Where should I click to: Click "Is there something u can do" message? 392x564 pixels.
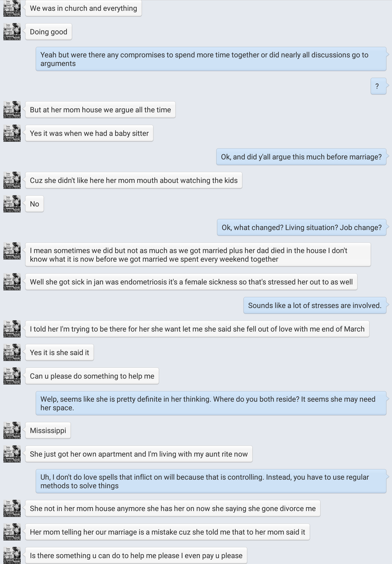click(x=136, y=555)
